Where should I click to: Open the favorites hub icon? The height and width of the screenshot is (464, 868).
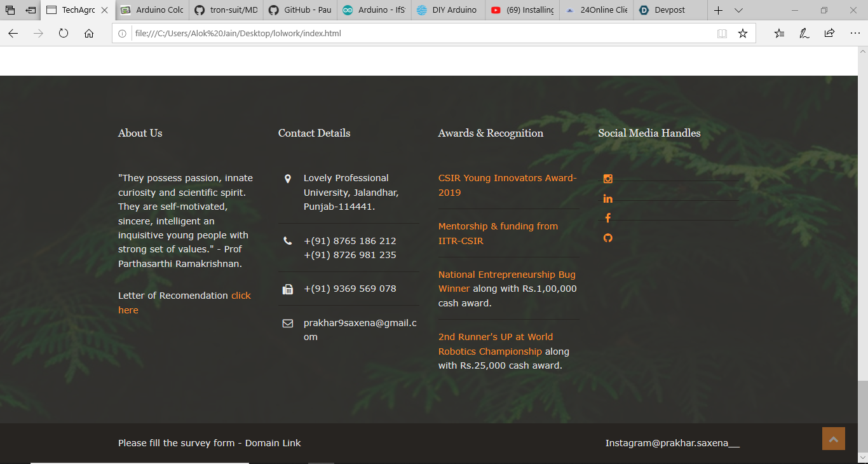click(779, 33)
